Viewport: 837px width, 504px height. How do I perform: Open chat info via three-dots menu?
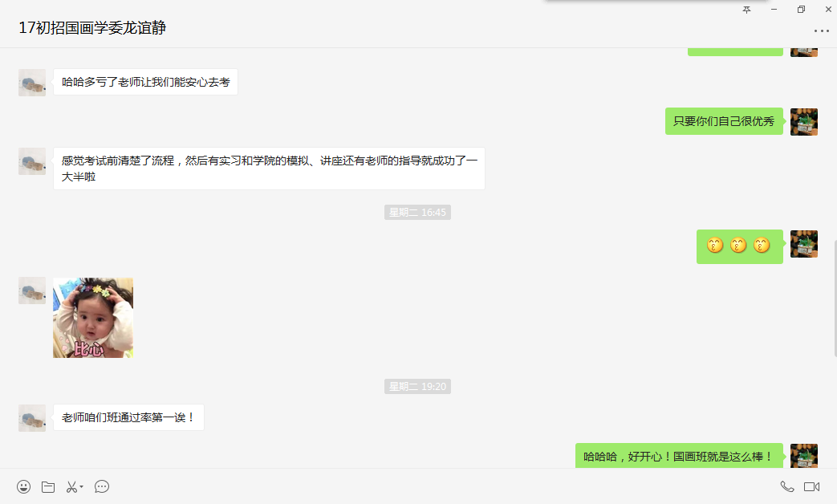(821, 31)
